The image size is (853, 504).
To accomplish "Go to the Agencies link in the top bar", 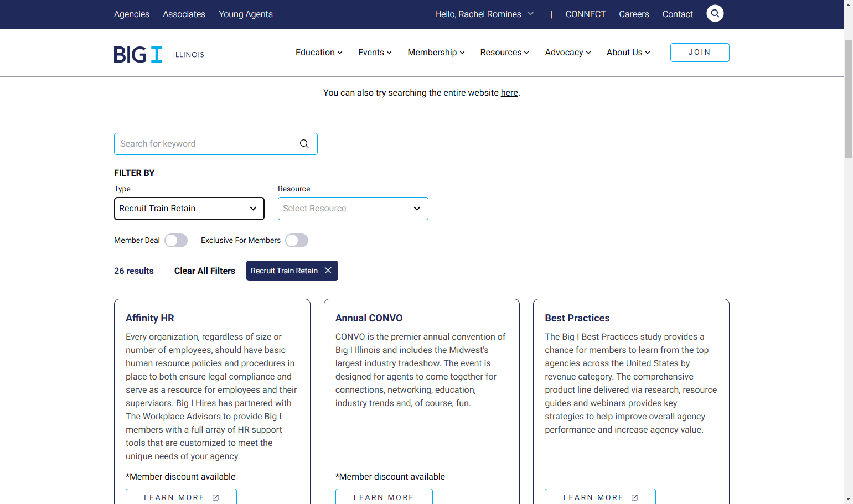I will (x=132, y=14).
